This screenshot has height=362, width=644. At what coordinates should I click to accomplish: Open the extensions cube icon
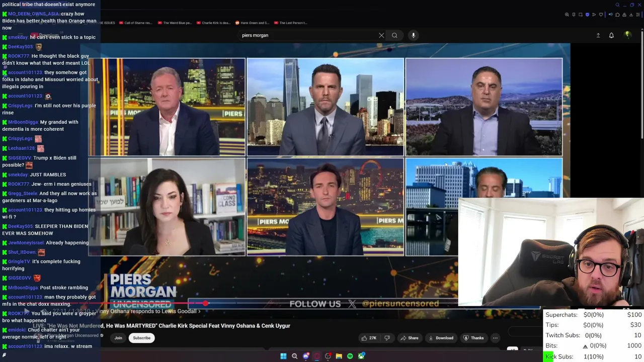(x=617, y=15)
